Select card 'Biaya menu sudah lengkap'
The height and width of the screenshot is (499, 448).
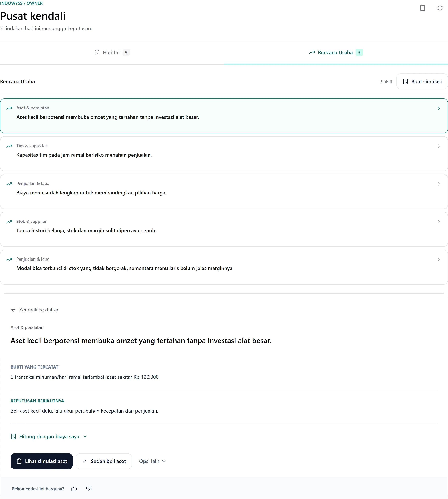point(224,191)
